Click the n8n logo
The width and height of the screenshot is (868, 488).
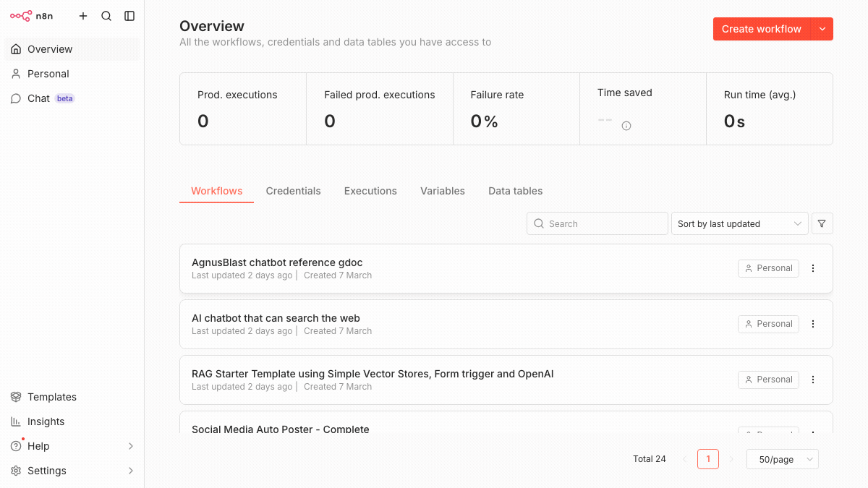tap(30, 15)
